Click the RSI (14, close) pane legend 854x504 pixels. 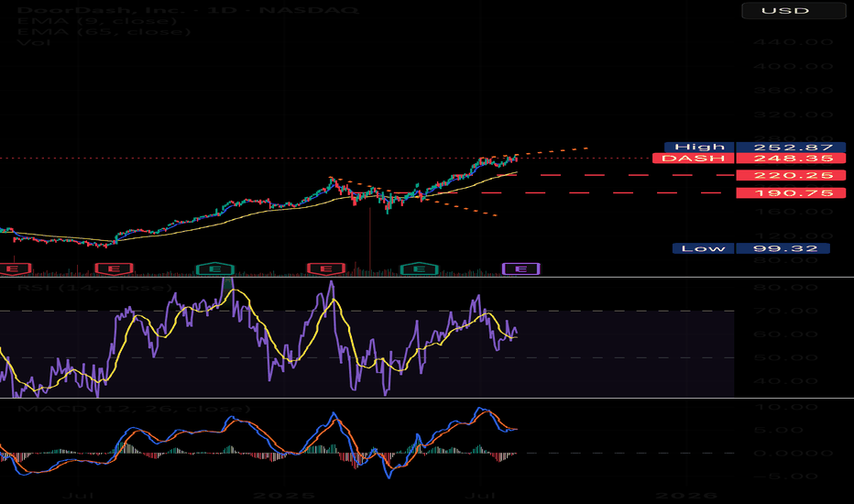click(x=94, y=287)
